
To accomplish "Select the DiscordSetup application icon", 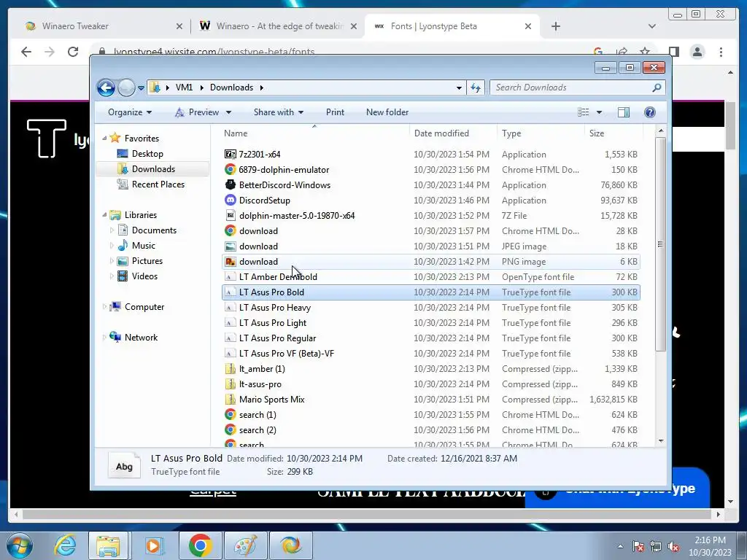I will pos(230,200).
